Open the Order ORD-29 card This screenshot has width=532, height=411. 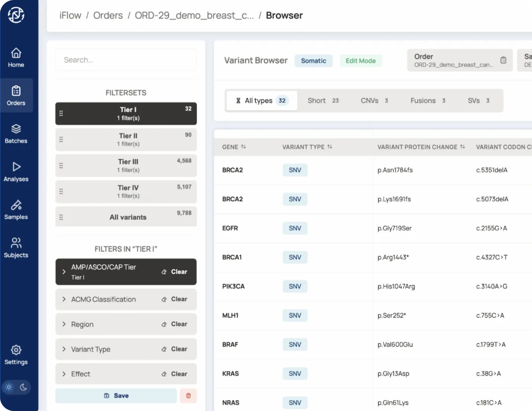[460, 60]
